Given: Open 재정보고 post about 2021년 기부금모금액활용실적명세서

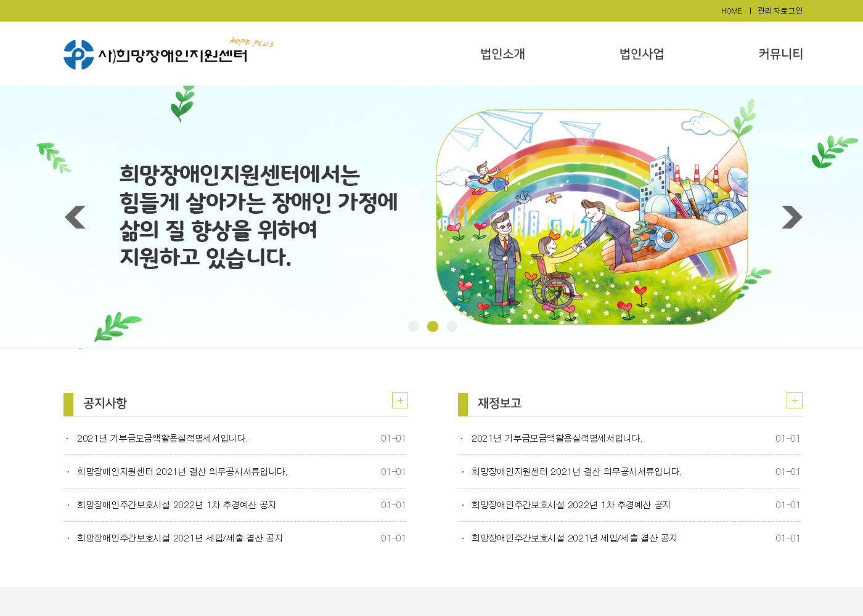Looking at the screenshot, I should (x=557, y=439).
